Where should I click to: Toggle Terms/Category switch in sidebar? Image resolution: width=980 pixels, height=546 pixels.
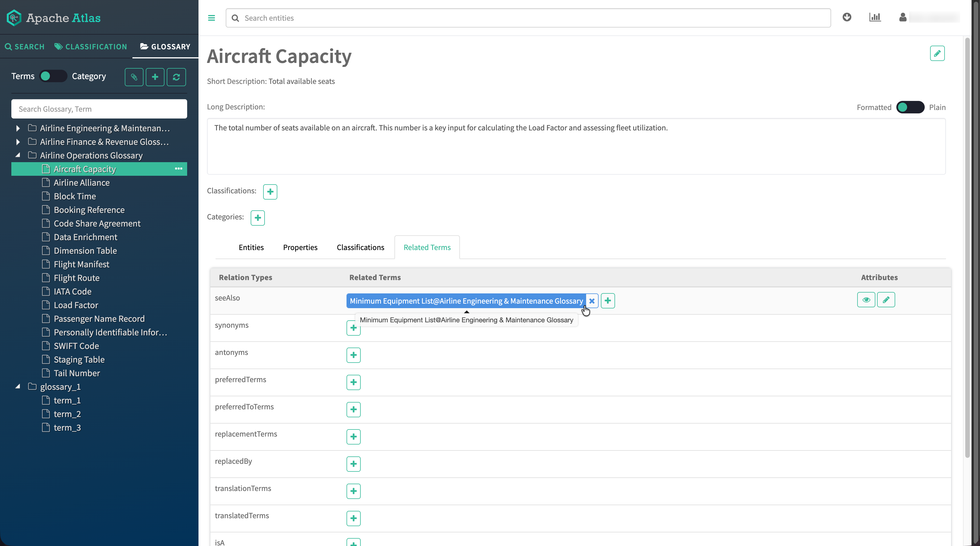tap(53, 76)
